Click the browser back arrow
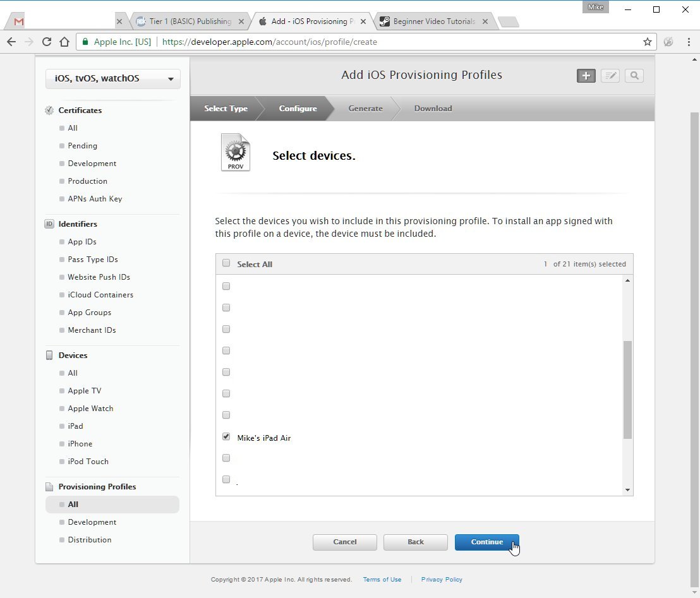Screen dimensions: 700x598 [11, 42]
